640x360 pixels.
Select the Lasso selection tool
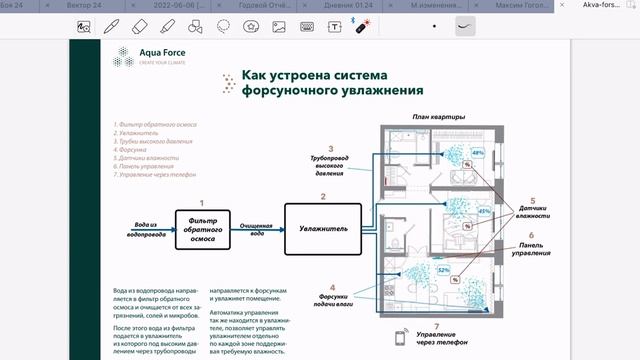pyautogui.click(x=223, y=27)
